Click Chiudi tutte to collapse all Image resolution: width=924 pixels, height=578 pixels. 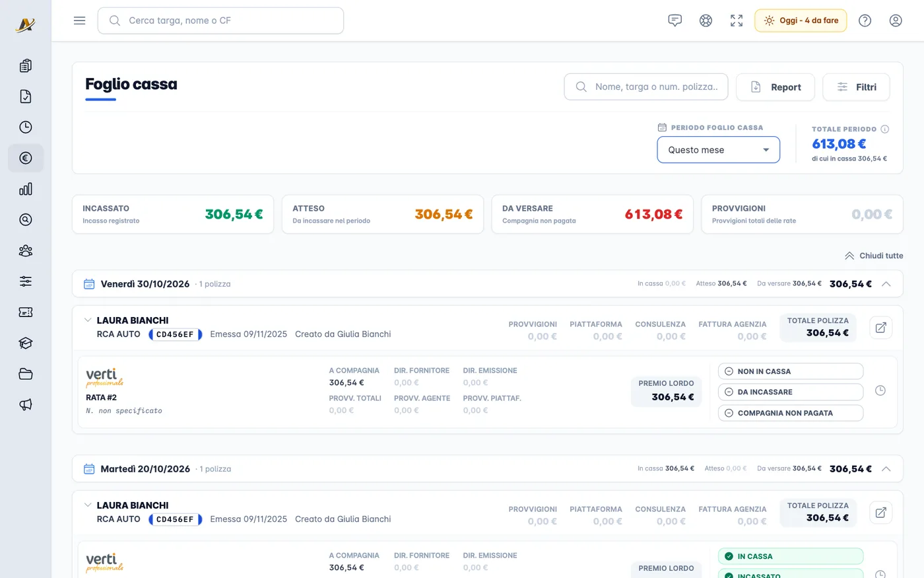click(x=874, y=256)
